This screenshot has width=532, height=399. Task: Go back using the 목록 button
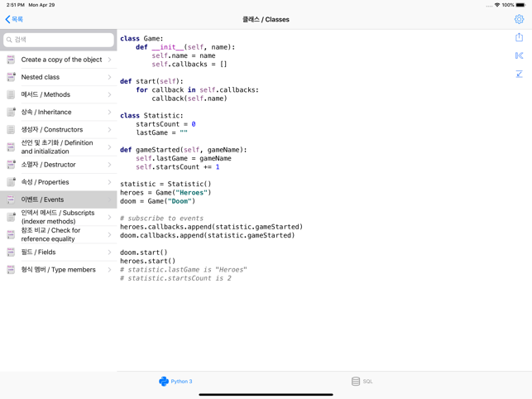(x=14, y=19)
